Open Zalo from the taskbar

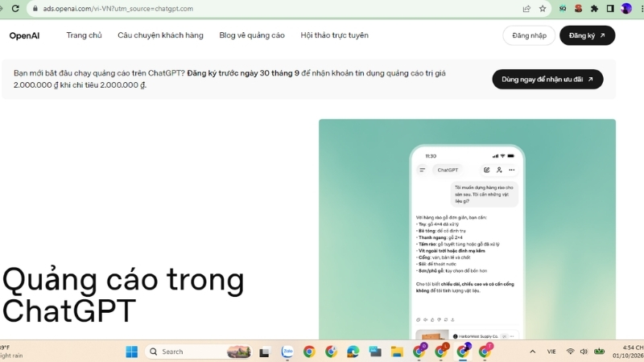click(x=287, y=352)
